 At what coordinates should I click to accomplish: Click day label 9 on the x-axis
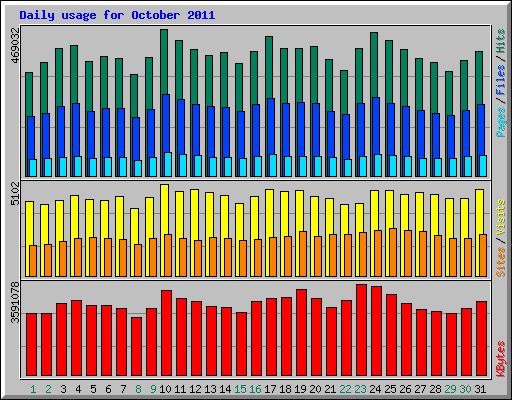click(x=153, y=389)
